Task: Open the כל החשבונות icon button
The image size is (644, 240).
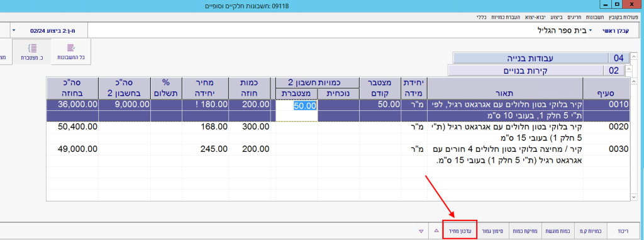Action: [x=71, y=51]
